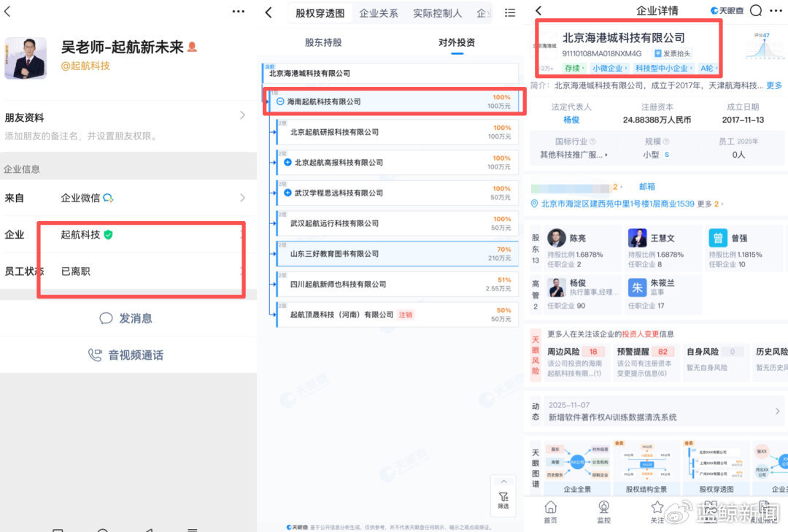Open the 预警提醒 82 card
This screenshot has width=788, height=532.
[646, 361]
